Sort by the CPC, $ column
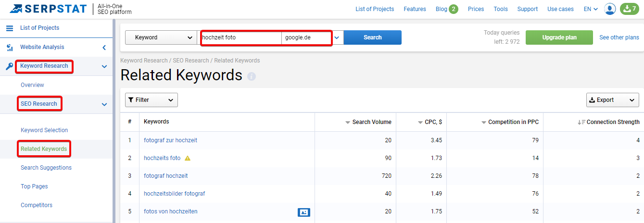Image resolution: width=644 pixels, height=223 pixels. click(x=430, y=122)
